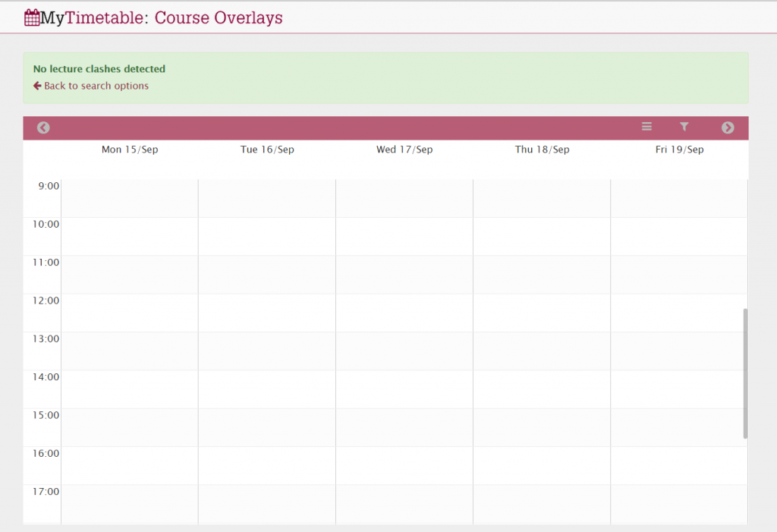Click the 17:00 time label
This screenshot has width=777, height=532.
coord(46,491)
